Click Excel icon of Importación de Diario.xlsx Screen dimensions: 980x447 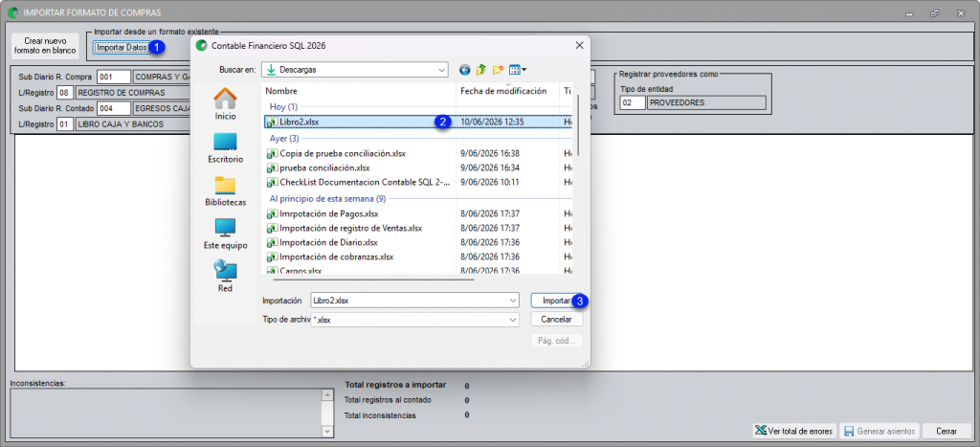272,242
